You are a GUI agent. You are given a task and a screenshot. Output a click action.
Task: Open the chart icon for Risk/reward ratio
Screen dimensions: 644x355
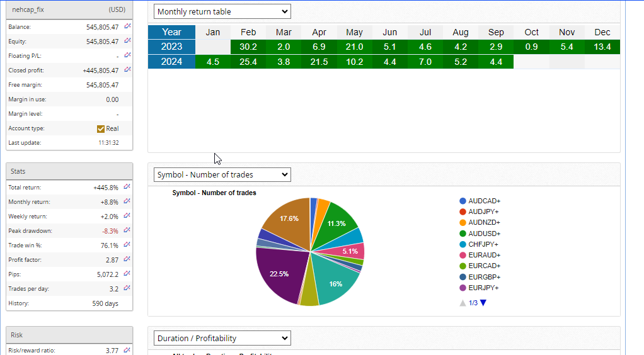pos(127,350)
